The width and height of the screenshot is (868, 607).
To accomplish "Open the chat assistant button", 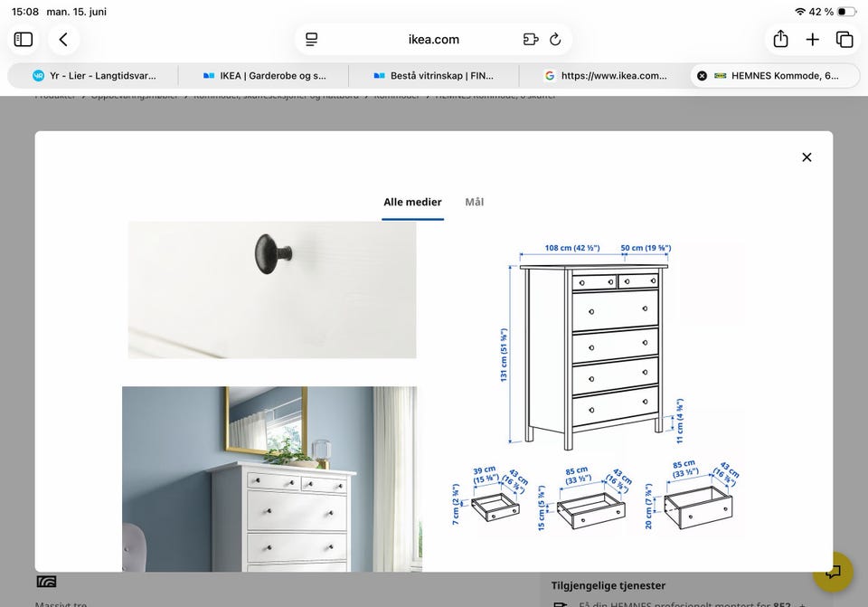I will (833, 572).
